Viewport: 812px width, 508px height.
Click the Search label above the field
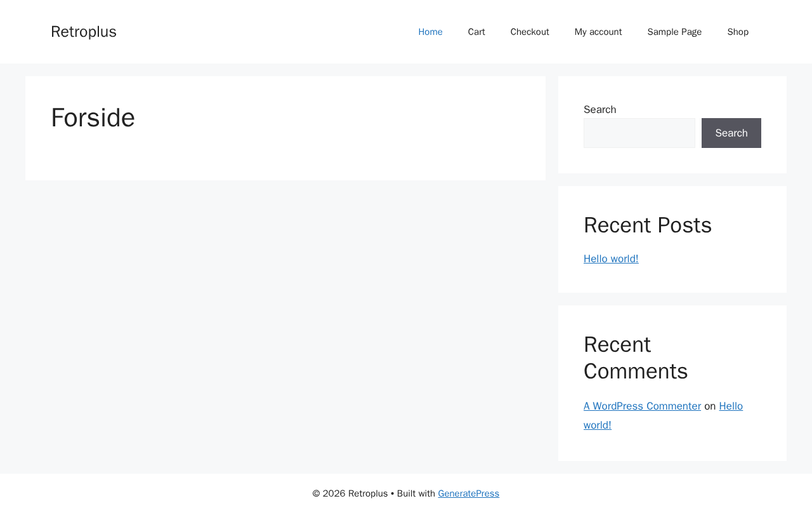(600, 109)
